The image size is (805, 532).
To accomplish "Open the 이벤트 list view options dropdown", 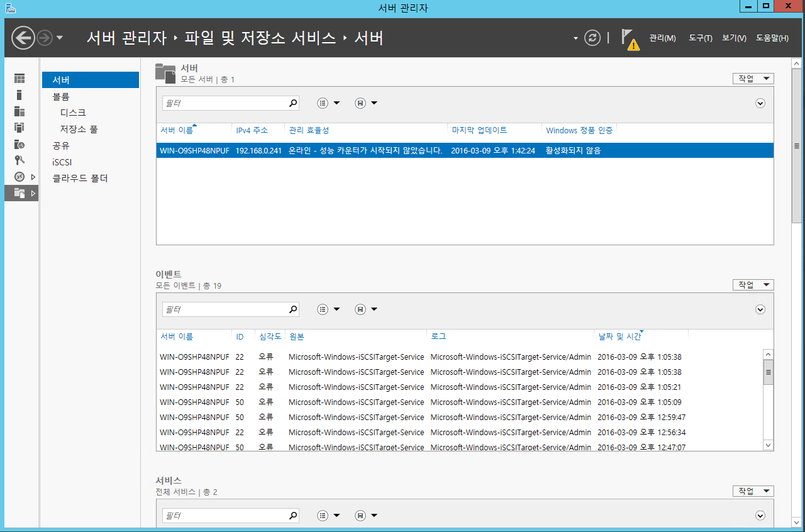I will (x=328, y=309).
